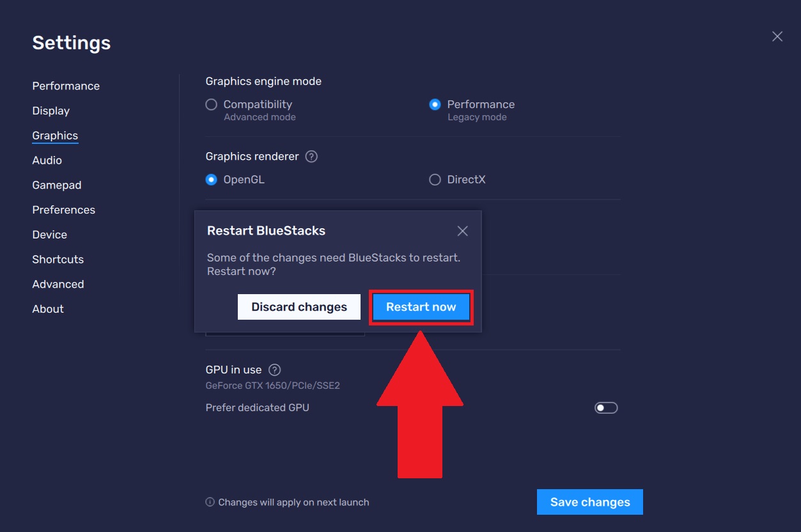801x532 pixels.
Task: Choose the OpenGL graphics renderer
Action: 211,180
